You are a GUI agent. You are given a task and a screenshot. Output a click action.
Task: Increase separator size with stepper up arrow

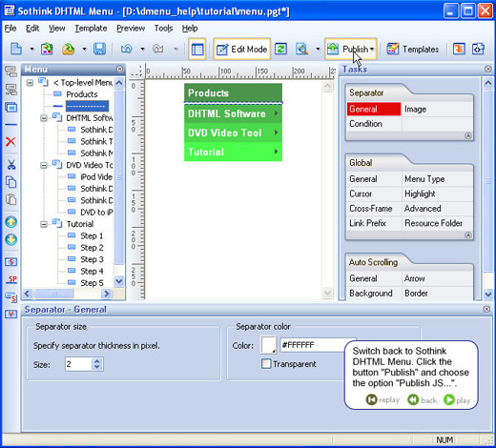[97, 361]
